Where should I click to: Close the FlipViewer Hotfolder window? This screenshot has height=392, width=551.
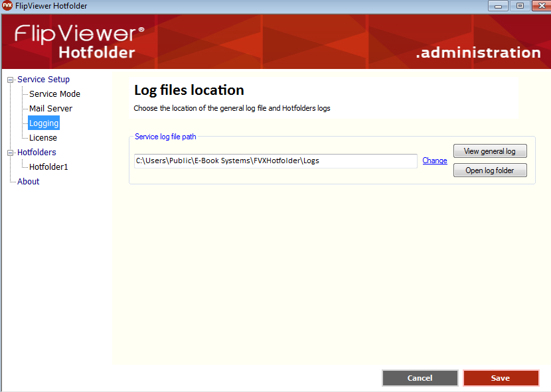pos(542,5)
